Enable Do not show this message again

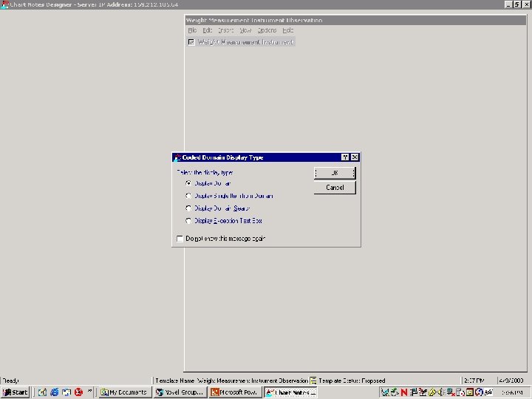pyautogui.click(x=180, y=239)
